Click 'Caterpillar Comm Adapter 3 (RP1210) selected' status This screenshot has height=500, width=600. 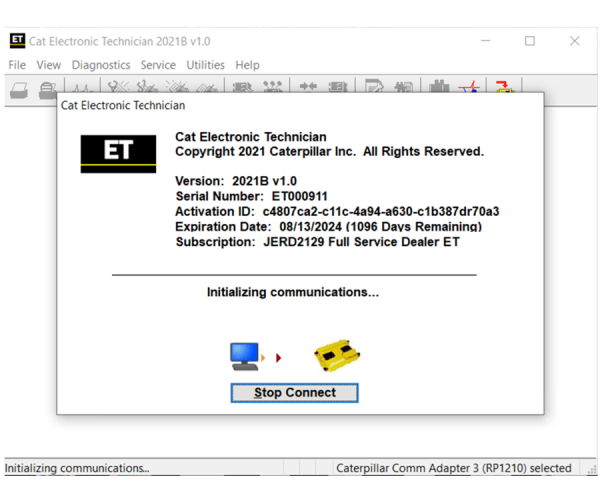click(x=453, y=468)
